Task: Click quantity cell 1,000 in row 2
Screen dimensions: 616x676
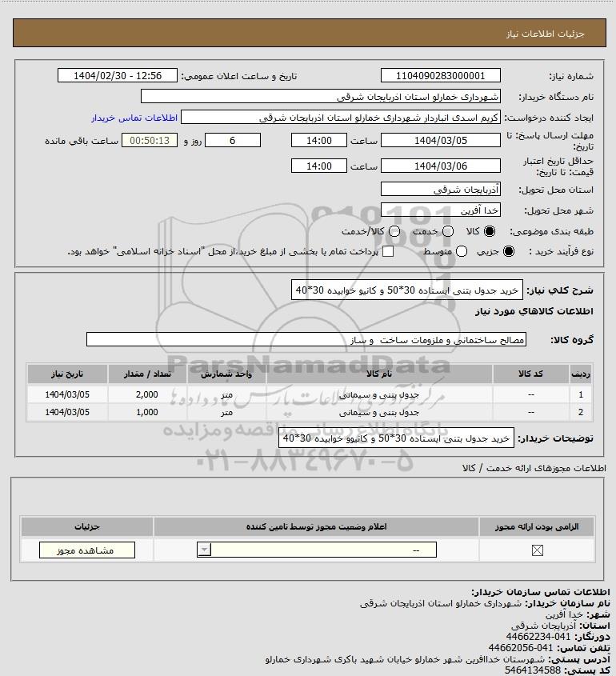Action: 147,412
